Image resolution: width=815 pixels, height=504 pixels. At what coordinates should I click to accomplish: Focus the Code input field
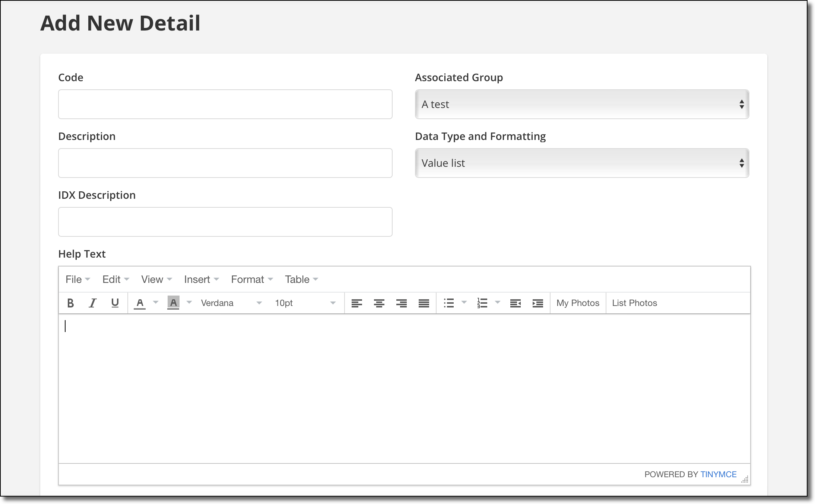pos(225,104)
